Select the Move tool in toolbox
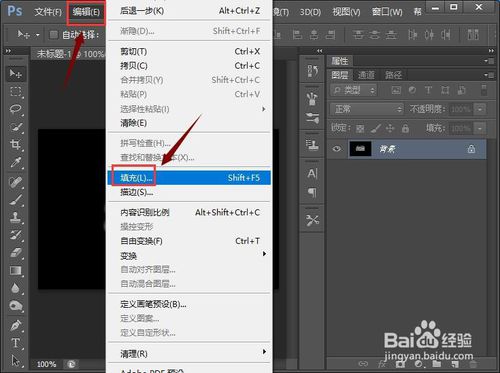This screenshot has width=500, height=373. (15, 73)
